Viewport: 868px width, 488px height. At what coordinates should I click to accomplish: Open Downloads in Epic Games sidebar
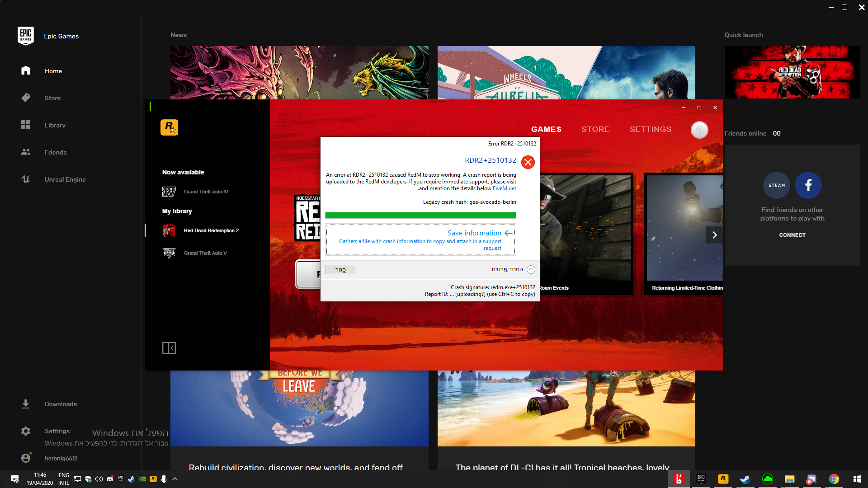click(61, 404)
